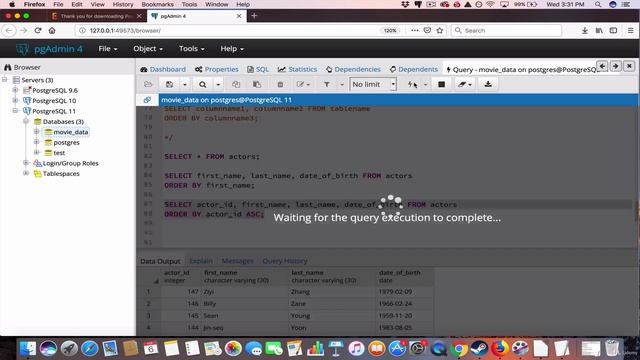The height and width of the screenshot is (360, 640).
Task: Expand the movie_data database node
Action: point(37,131)
